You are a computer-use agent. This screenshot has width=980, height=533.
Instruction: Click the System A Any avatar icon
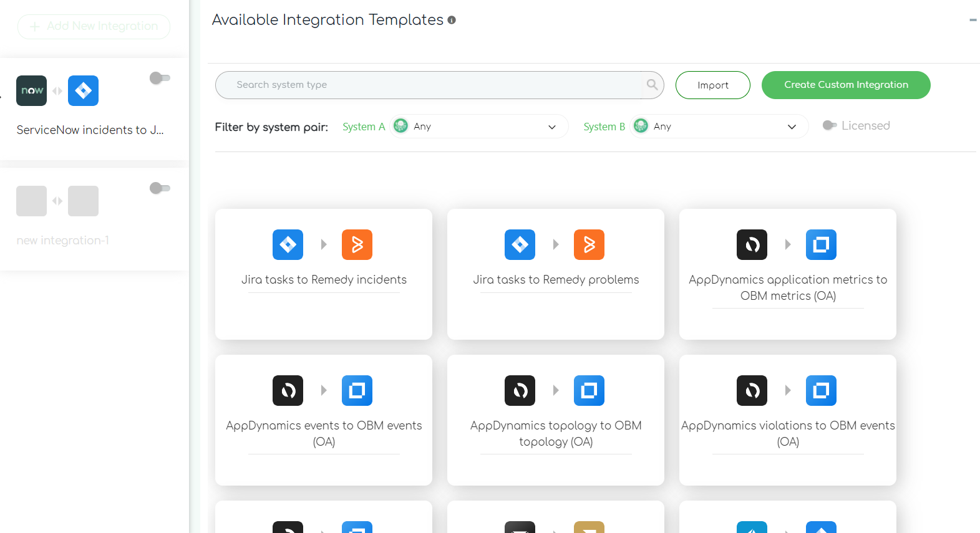coord(400,126)
